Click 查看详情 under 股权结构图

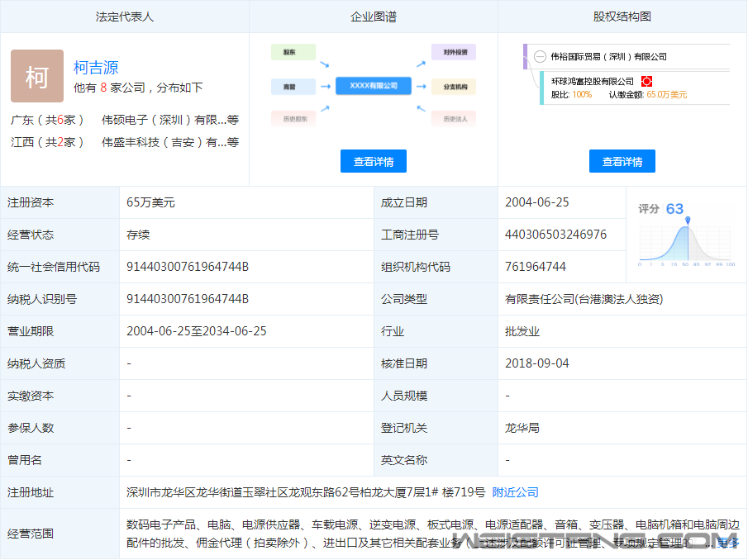pyautogui.click(x=622, y=162)
